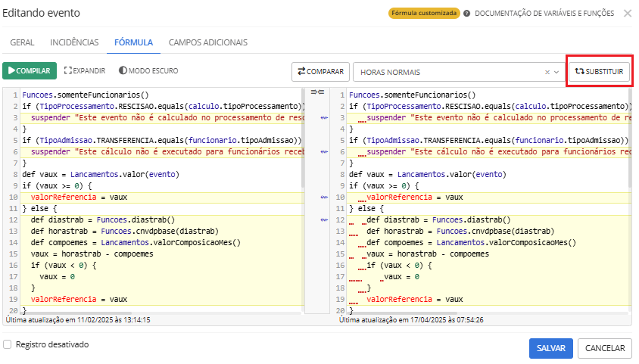Viewport: 639px width, 364px height.
Task: Click the merge arrow for line 10
Action: (x=324, y=197)
